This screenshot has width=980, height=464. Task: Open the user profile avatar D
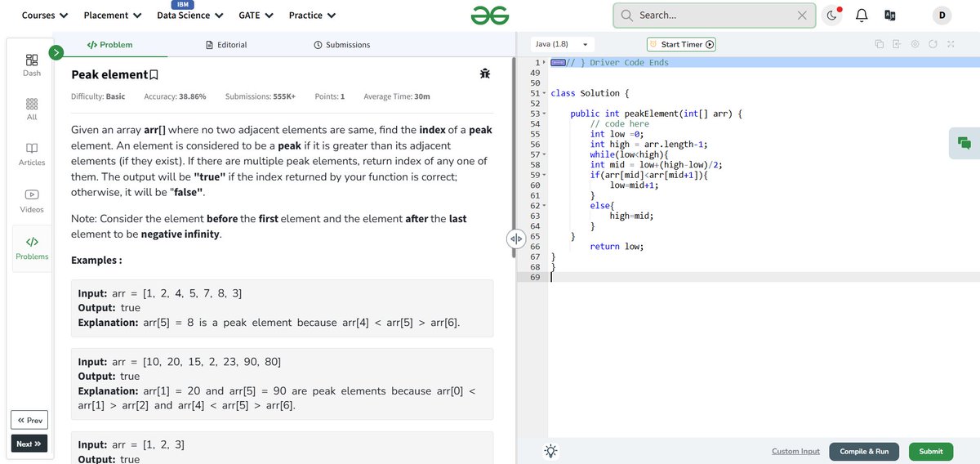[942, 15]
